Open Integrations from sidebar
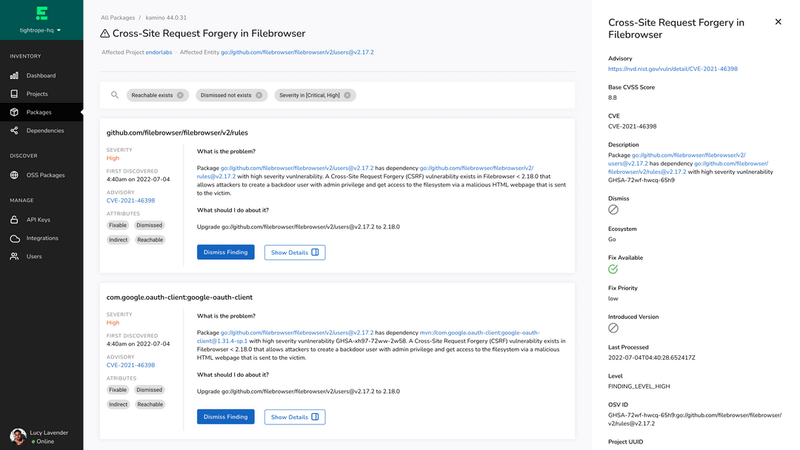800x450 pixels. (x=42, y=238)
